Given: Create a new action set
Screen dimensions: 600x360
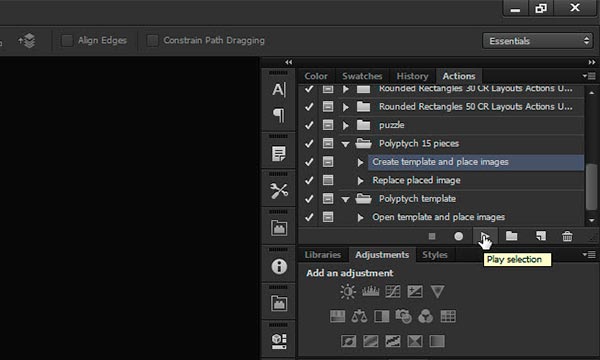Looking at the screenshot, I should [x=512, y=236].
